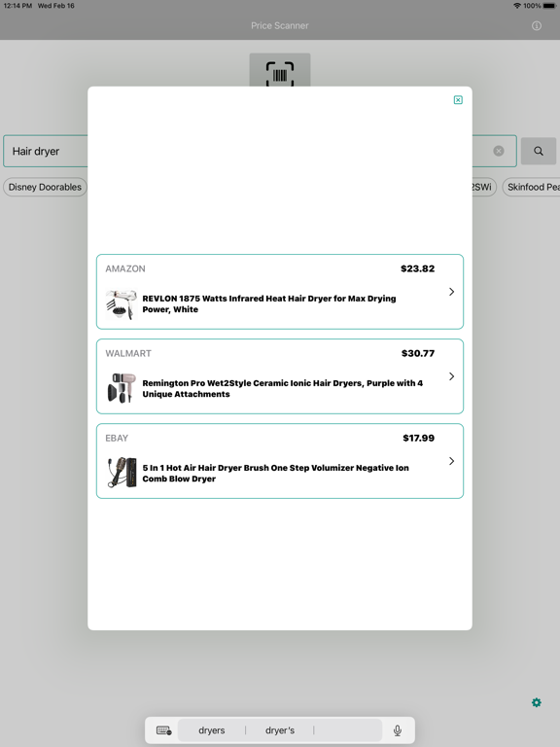
Task: Tap the Remington hair dryer thumbnail
Action: click(122, 388)
